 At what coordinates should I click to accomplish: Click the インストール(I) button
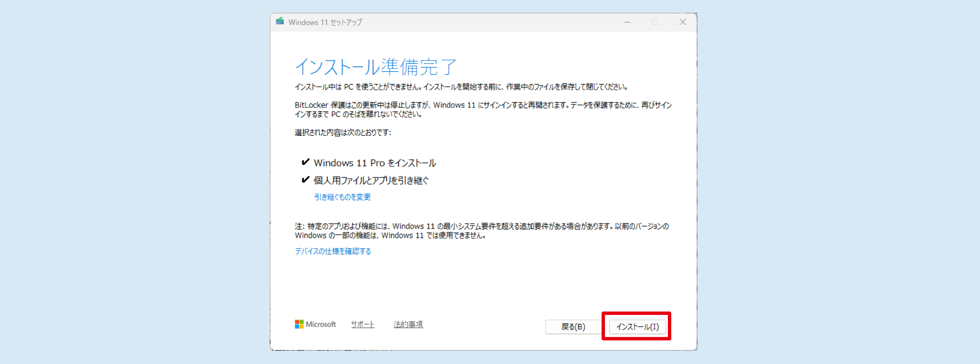637,326
